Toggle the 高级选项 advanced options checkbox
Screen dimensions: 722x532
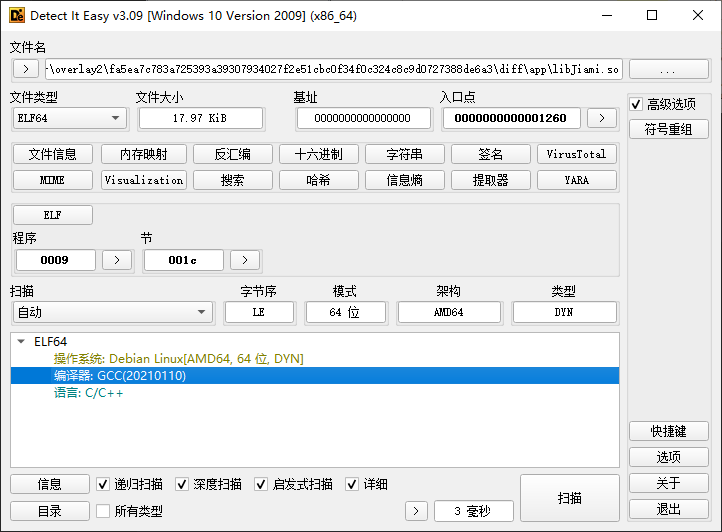tap(636, 105)
